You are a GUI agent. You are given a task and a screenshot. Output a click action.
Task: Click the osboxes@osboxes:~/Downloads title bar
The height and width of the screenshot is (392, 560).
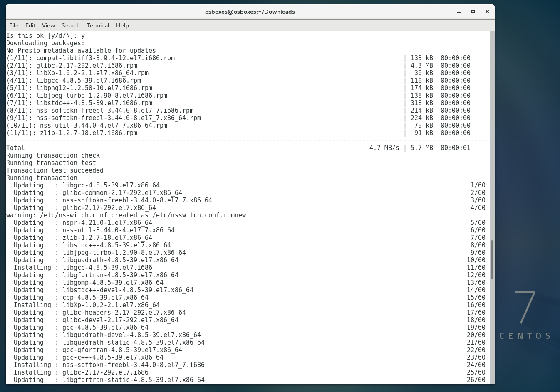click(x=250, y=12)
